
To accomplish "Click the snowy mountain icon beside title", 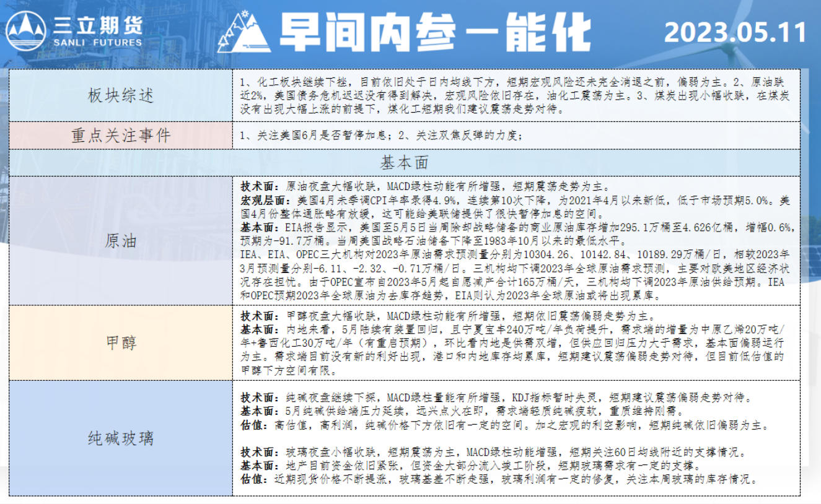I will coord(243,32).
